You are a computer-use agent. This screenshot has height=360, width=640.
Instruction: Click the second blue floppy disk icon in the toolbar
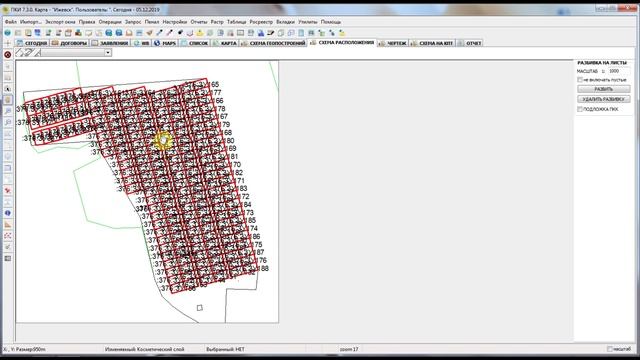pyautogui.click(x=119, y=33)
